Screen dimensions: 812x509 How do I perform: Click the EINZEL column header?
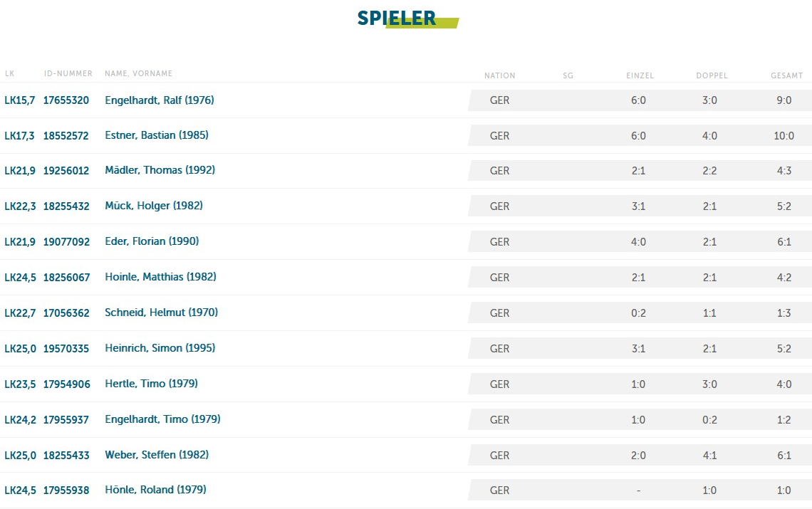coord(640,75)
